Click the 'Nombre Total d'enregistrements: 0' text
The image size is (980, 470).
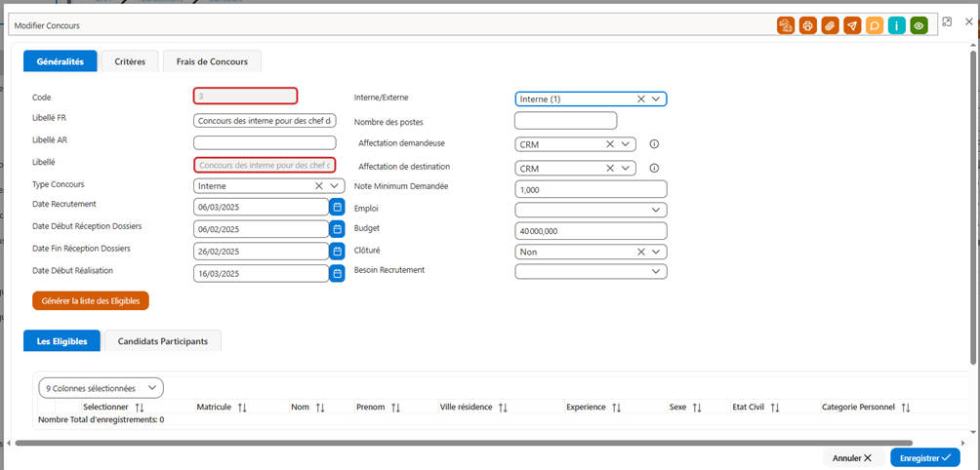tap(102, 420)
